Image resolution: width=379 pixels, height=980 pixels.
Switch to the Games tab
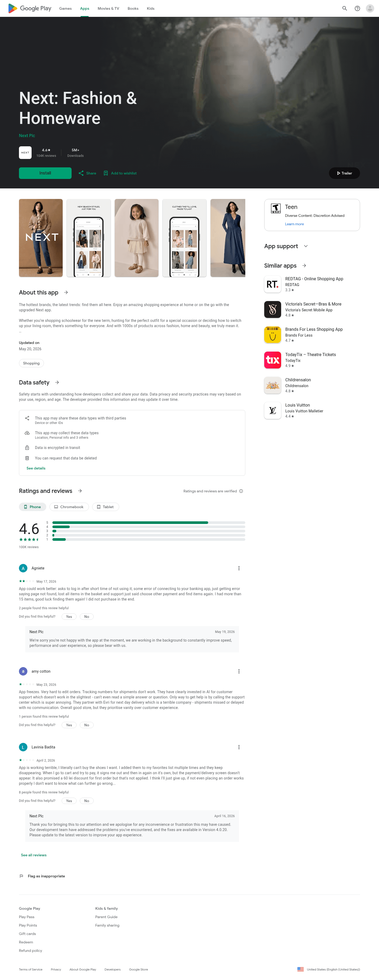(66, 8)
